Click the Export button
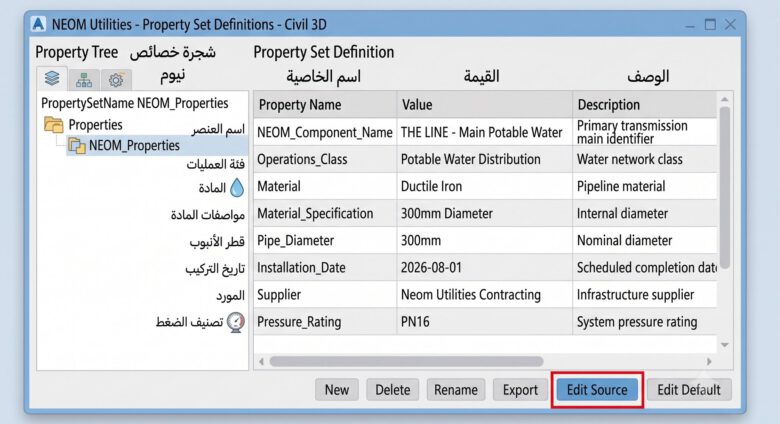This screenshot has width=780, height=424. click(520, 390)
